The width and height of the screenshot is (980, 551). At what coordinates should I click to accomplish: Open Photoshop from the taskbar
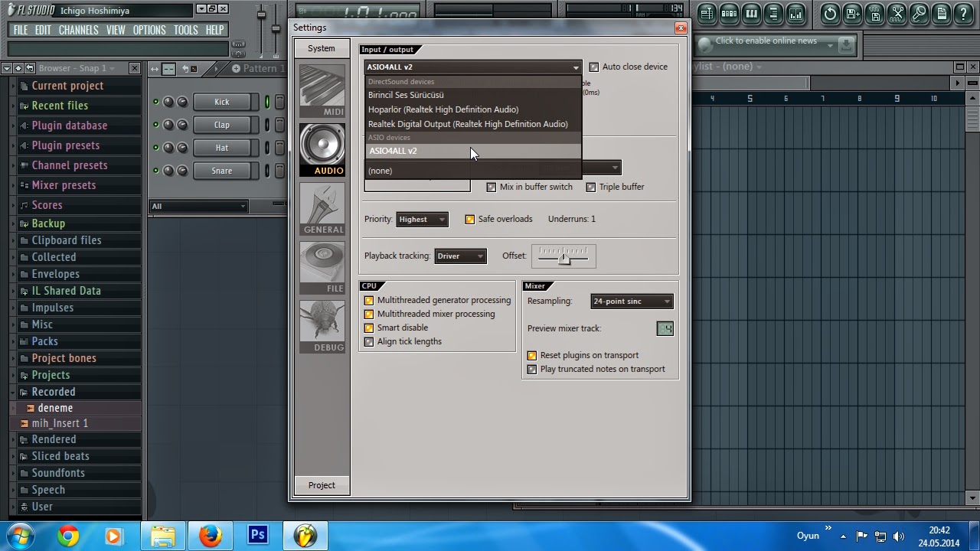(x=258, y=535)
